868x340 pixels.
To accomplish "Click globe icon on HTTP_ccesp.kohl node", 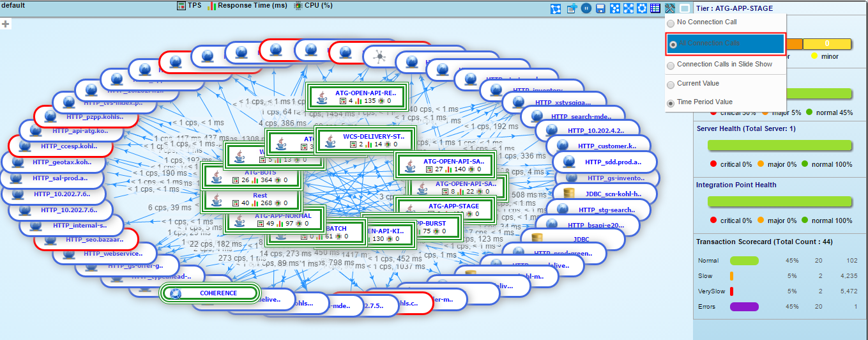I will [24, 145].
